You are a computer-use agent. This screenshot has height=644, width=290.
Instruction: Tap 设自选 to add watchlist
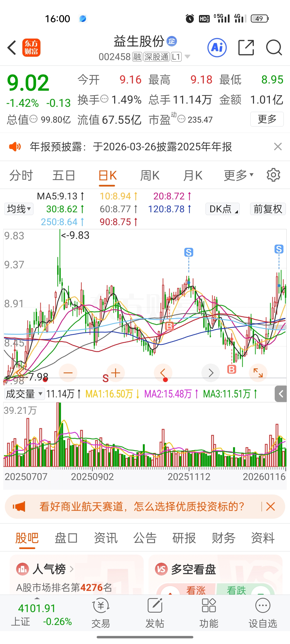pyautogui.click(x=263, y=613)
